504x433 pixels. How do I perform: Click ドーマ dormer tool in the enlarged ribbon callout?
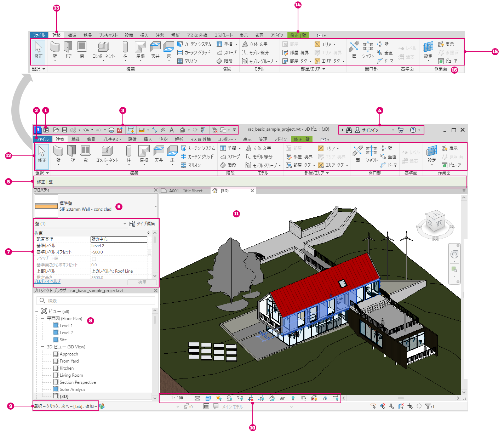pos(385,61)
